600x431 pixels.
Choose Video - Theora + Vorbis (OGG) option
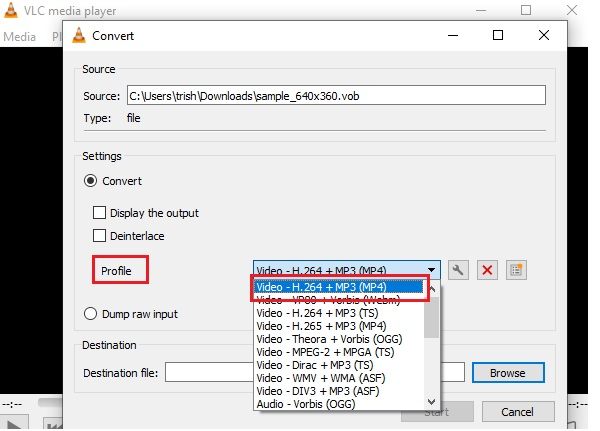tap(339, 339)
